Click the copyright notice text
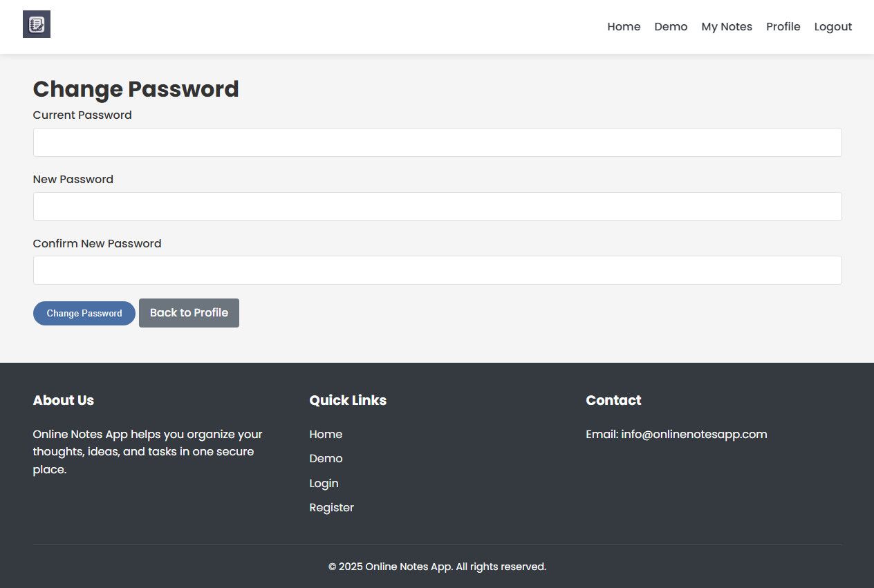This screenshot has height=588, width=874. click(x=437, y=567)
